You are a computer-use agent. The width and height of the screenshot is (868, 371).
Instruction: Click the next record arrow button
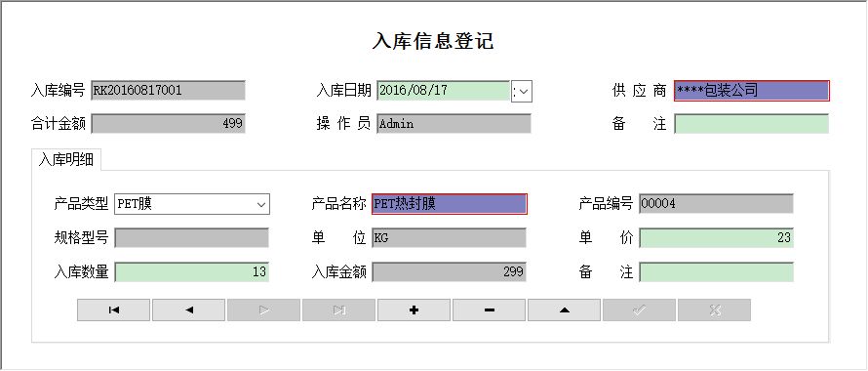coord(264,310)
